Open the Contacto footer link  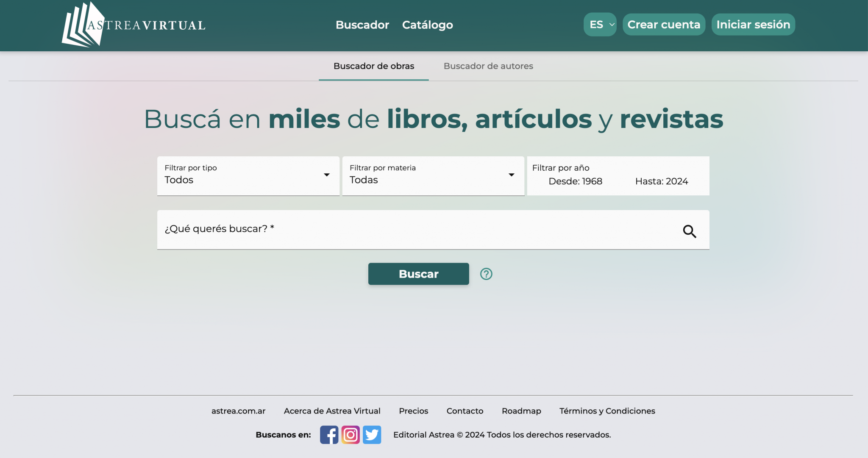(x=465, y=411)
